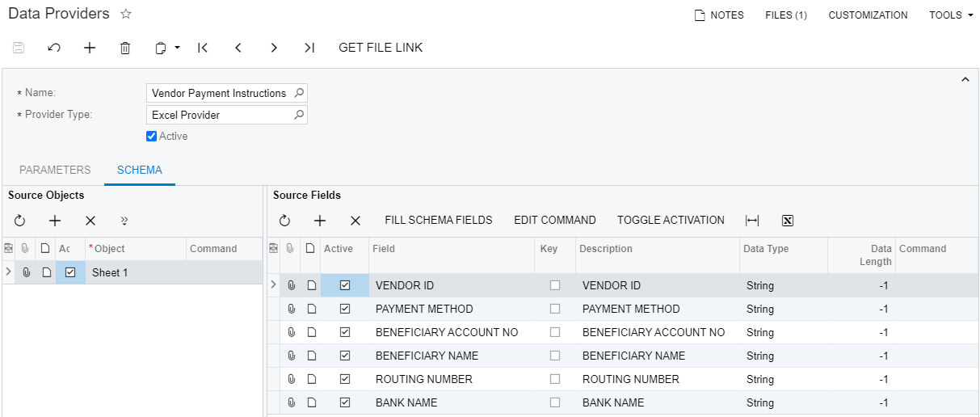980x417 pixels.
Task: Add a new data provider record
Action: [90, 48]
